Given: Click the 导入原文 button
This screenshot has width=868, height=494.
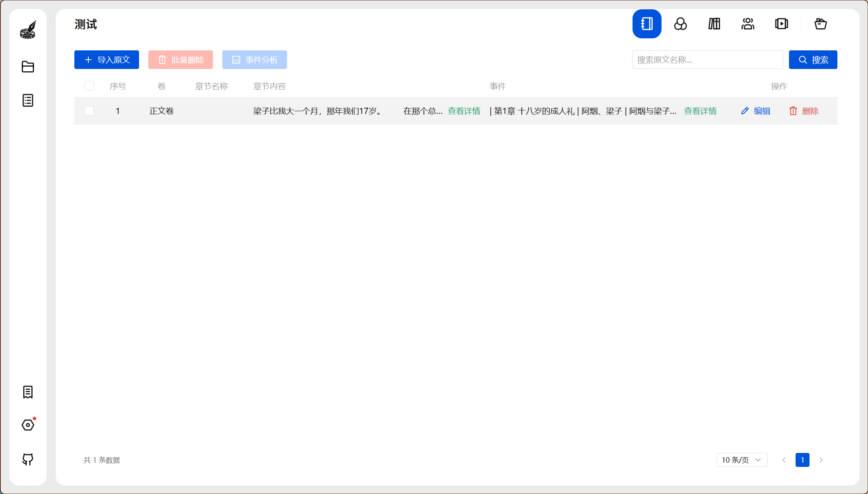Looking at the screenshot, I should point(107,60).
